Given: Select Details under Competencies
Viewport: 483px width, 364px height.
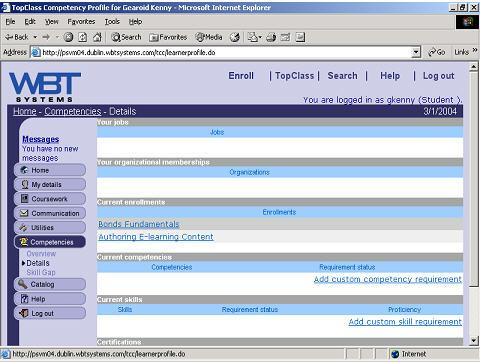Looking at the screenshot, I should (38, 263).
